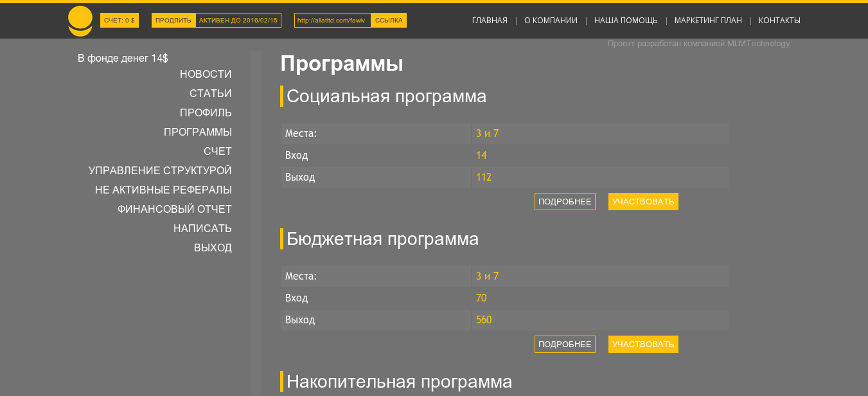
Task: Click АКТИВЕН ДО 2016/02/15 status box
Action: 238,21
